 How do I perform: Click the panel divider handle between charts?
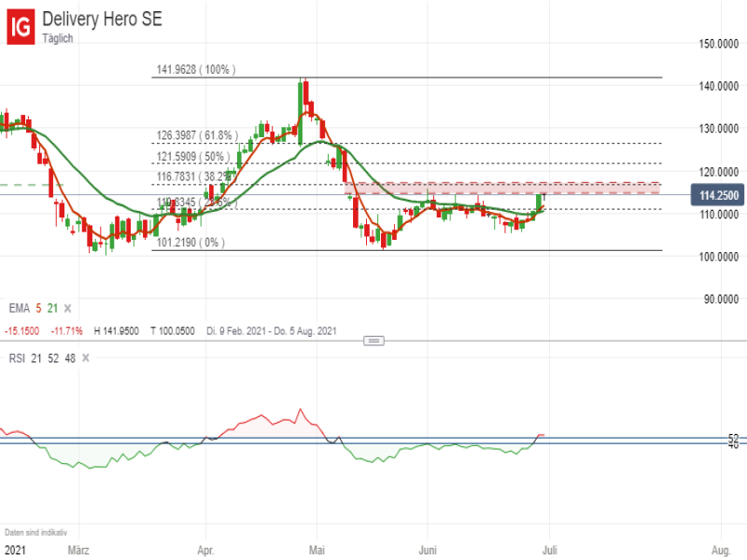coord(373,341)
